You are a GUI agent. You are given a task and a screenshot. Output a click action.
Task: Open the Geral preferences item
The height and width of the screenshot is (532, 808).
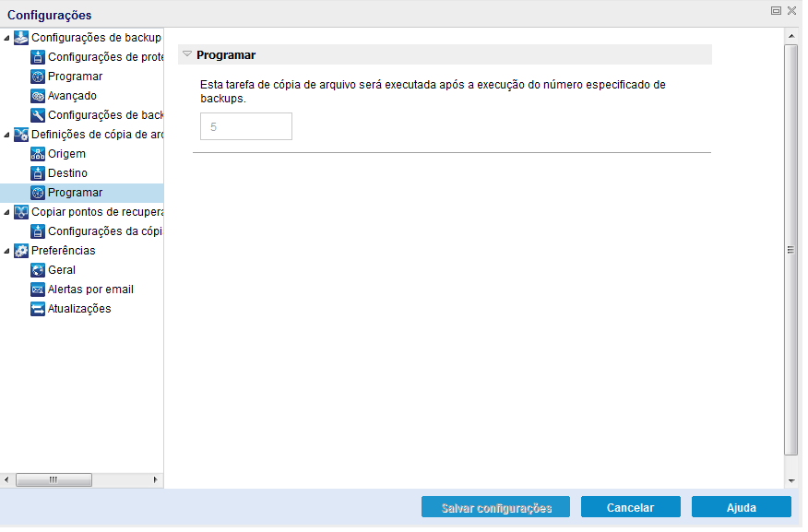[61, 270]
